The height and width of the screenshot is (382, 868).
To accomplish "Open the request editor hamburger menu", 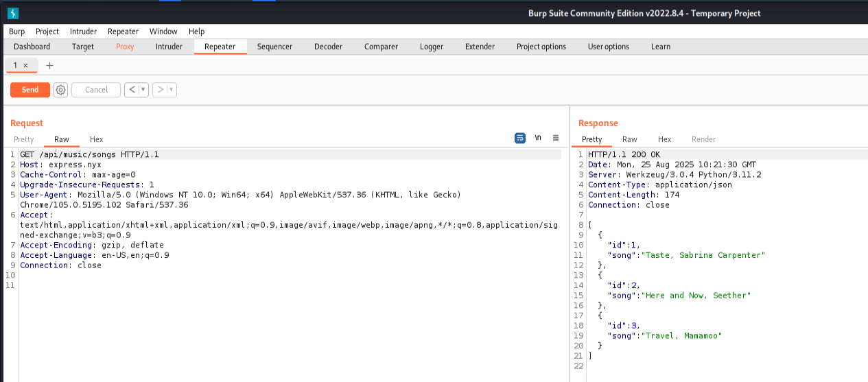I will 556,138.
